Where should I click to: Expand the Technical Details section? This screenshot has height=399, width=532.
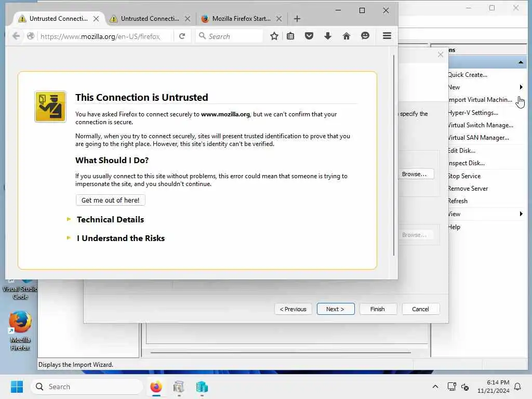click(x=110, y=220)
